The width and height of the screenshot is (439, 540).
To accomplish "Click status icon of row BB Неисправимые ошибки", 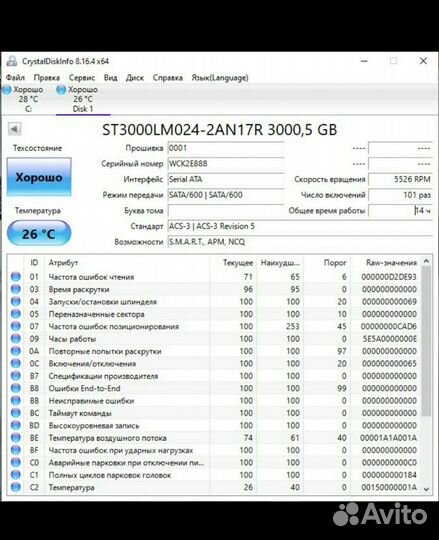I will point(15,401).
